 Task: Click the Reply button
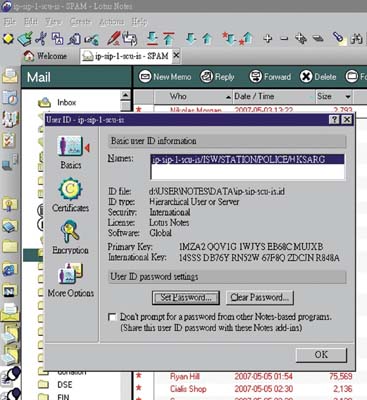click(217, 77)
